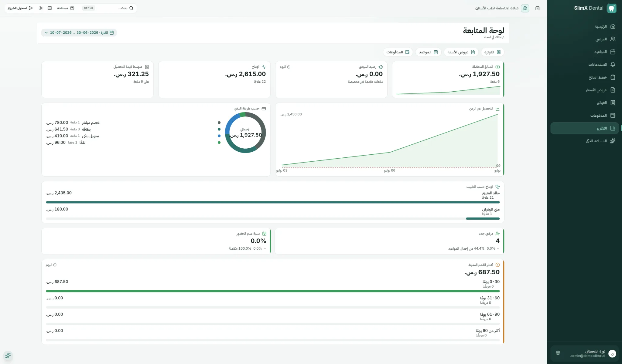Collapse the sidebar with the panel icon
The width and height of the screenshot is (622, 364).
click(x=538, y=8)
